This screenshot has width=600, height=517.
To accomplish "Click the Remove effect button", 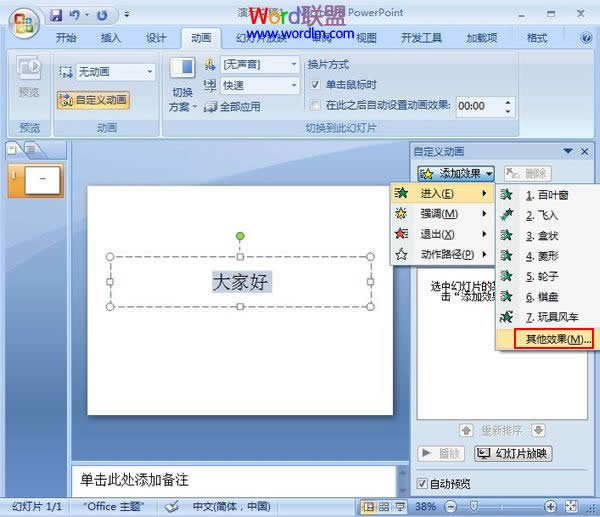I will pos(527,174).
